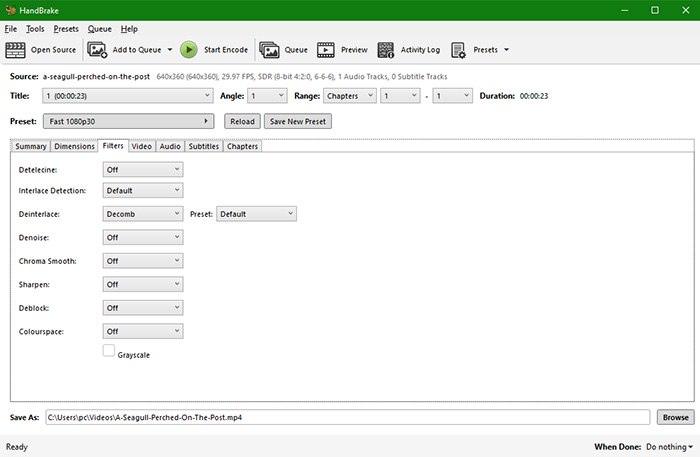Viewport: 700px width, 457px height.
Task: Open the Sharpen dropdown
Action: click(x=143, y=284)
